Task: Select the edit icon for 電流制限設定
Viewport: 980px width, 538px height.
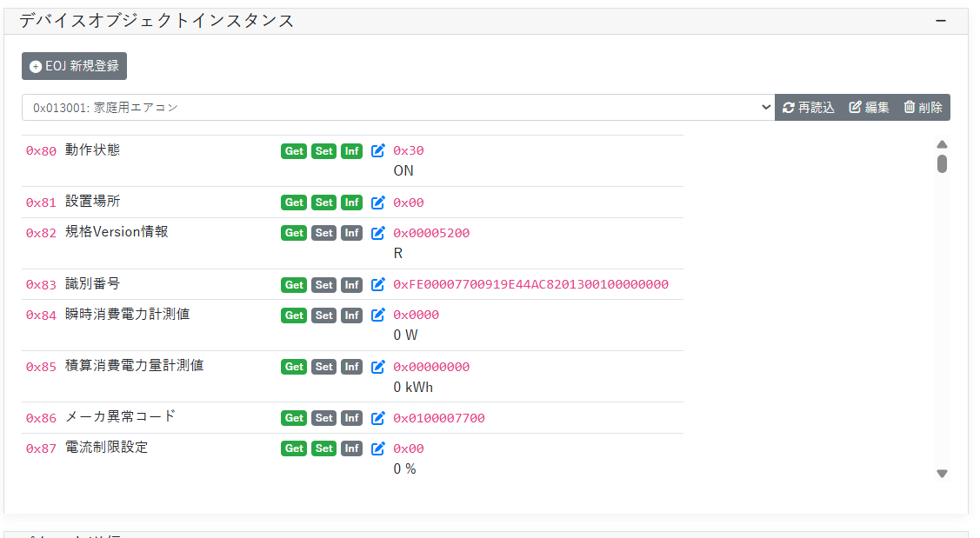Action: tap(377, 448)
